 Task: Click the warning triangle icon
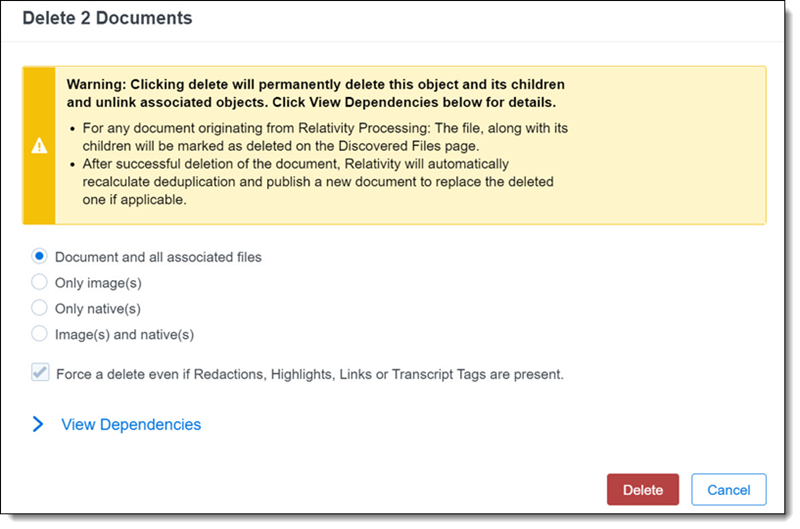39,146
